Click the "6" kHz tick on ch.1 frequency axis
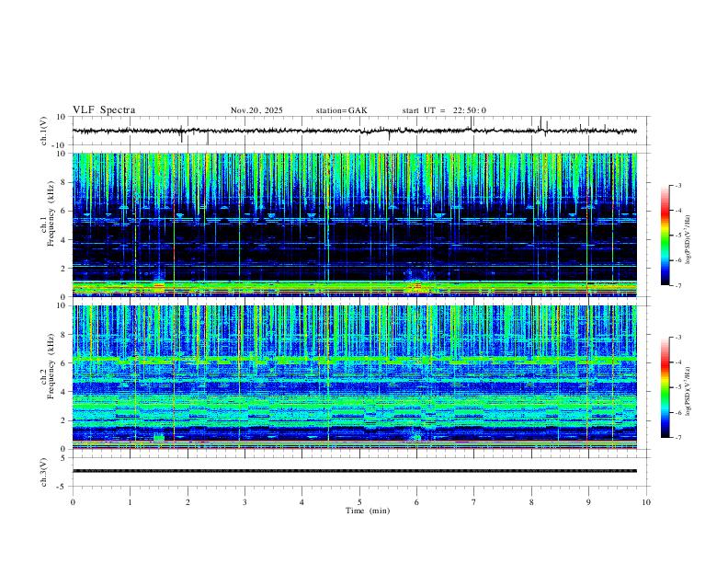The image size is (728, 563). [64, 211]
